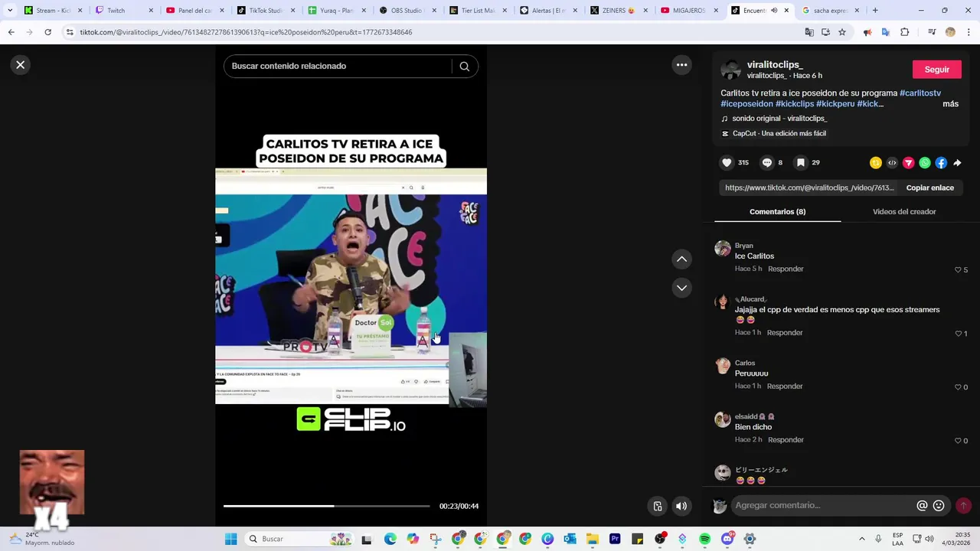Like Bryan's comment Ice Carlitos
The width and height of the screenshot is (980, 551).
(x=958, y=270)
